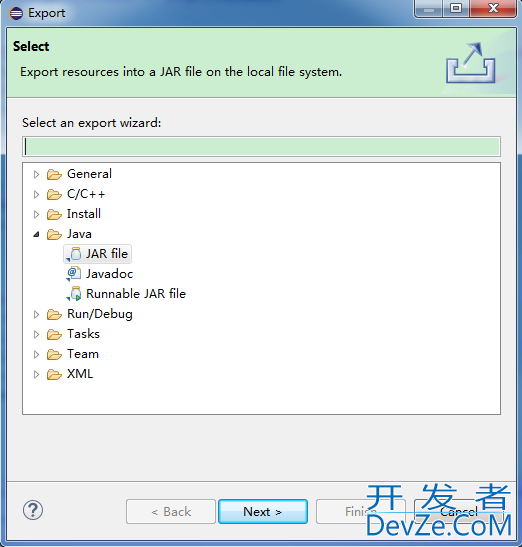Focus the export wizard filter text field

pos(261,147)
